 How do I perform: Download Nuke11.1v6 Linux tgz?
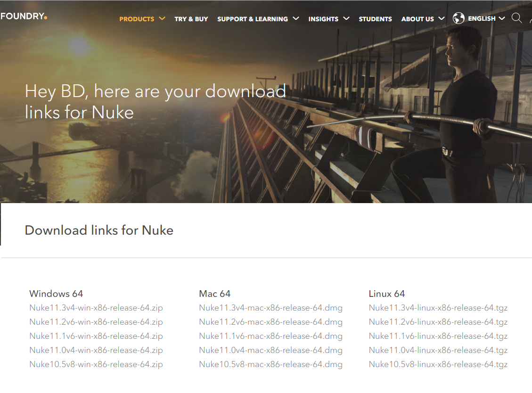pos(438,336)
